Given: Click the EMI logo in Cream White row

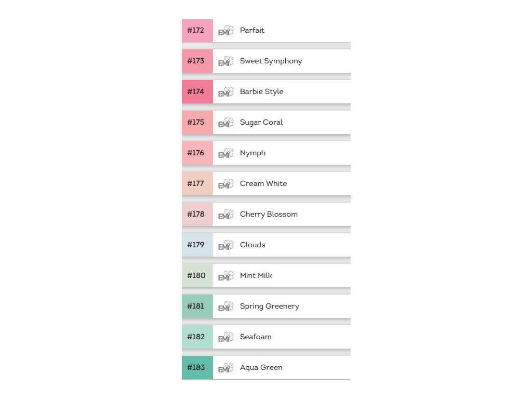Looking at the screenshot, I should tap(226, 184).
